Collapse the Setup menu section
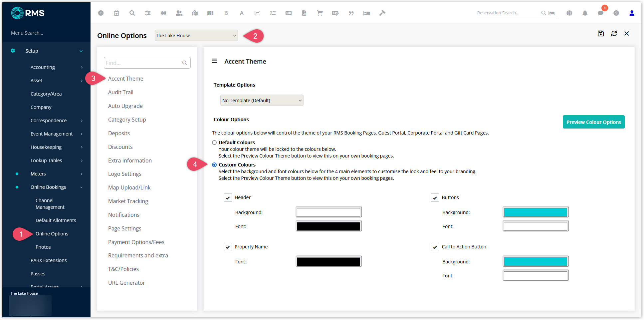 [81, 51]
